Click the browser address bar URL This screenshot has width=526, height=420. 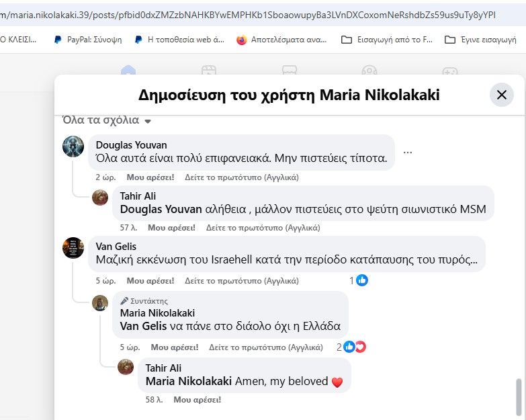coord(248,15)
